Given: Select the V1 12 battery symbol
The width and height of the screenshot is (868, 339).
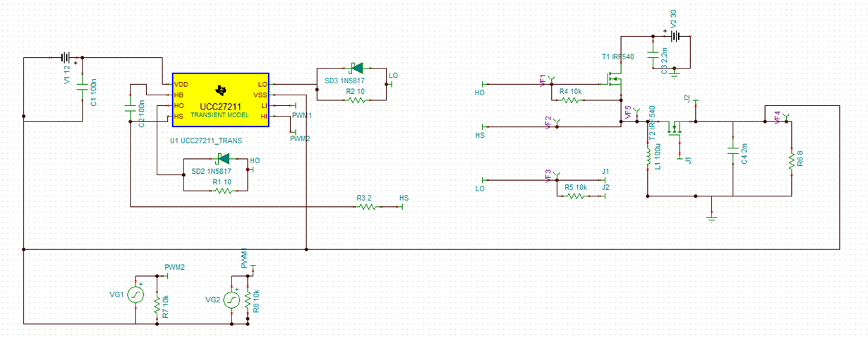Looking at the screenshot, I should click(66, 58).
